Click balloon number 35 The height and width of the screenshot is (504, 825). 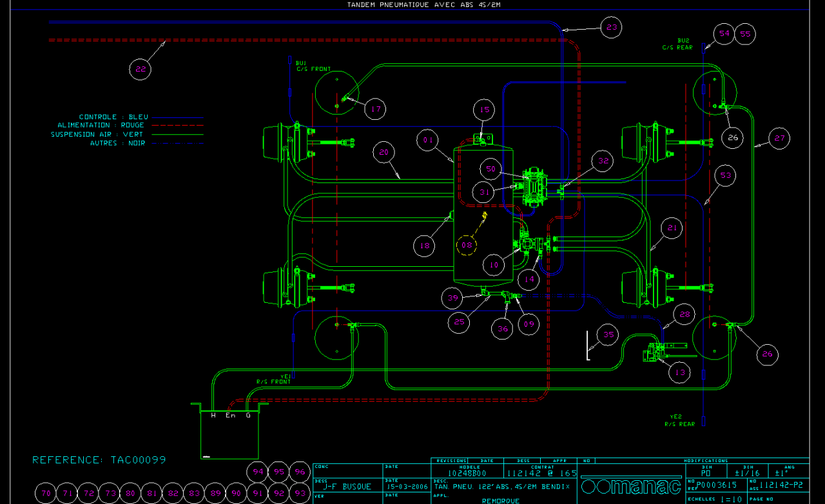(x=607, y=335)
